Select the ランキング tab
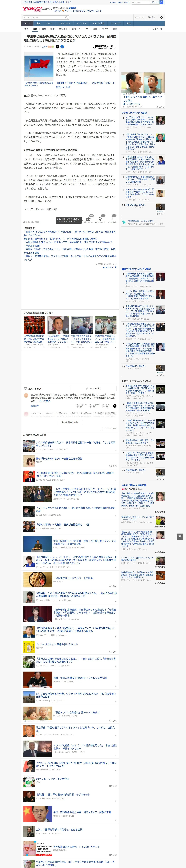 (115, 23)
